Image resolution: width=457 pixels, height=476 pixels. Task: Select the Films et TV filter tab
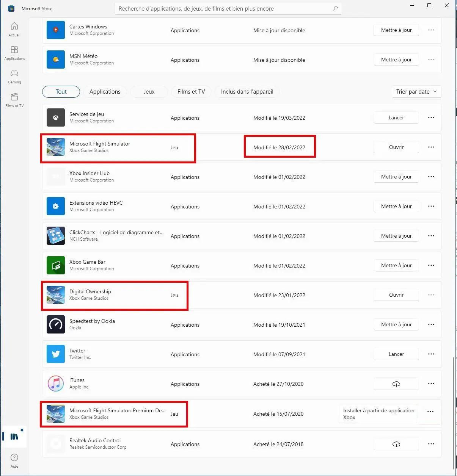pyautogui.click(x=191, y=92)
